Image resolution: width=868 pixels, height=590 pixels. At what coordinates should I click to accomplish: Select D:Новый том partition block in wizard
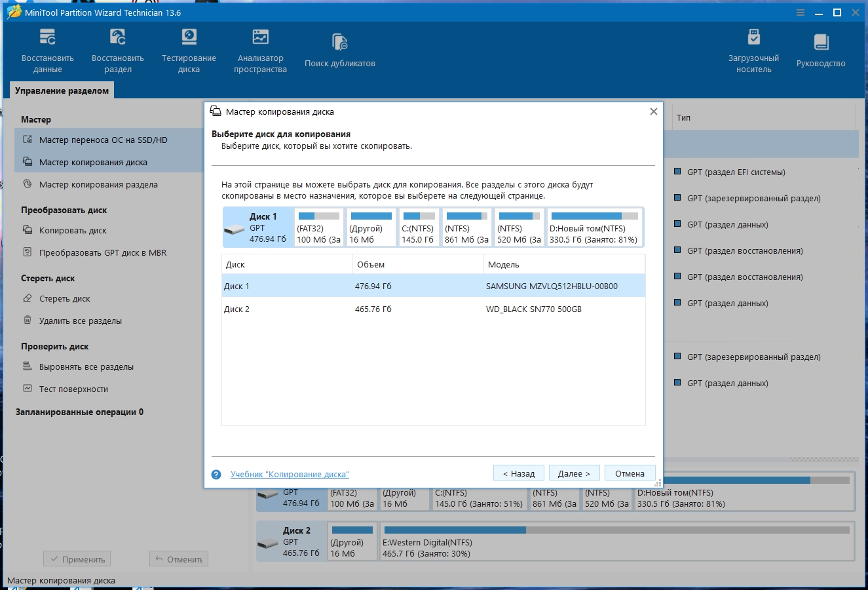(x=594, y=227)
